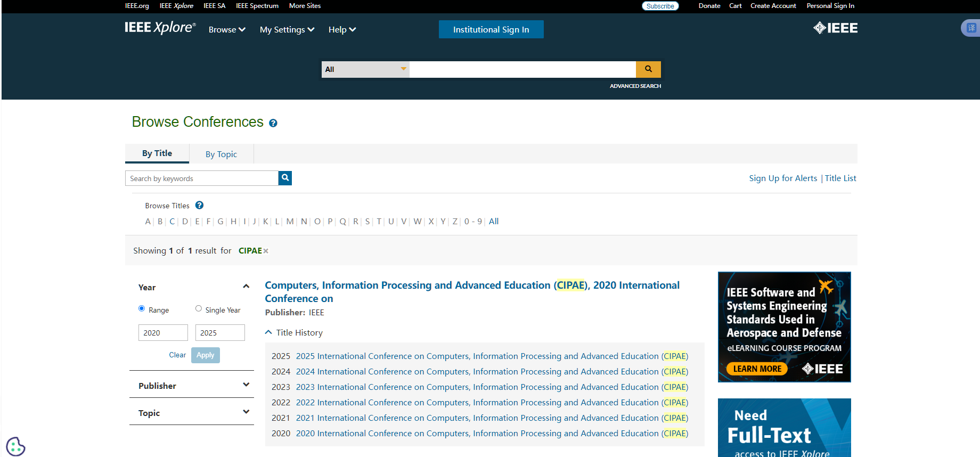This screenshot has width=980, height=457.
Task: Open the cookie preferences icon
Action: [15, 446]
